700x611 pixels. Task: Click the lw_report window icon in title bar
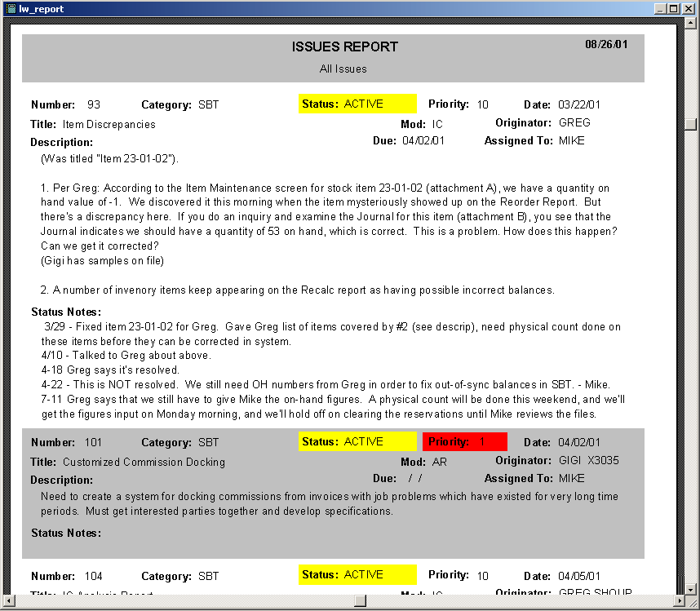(11, 9)
